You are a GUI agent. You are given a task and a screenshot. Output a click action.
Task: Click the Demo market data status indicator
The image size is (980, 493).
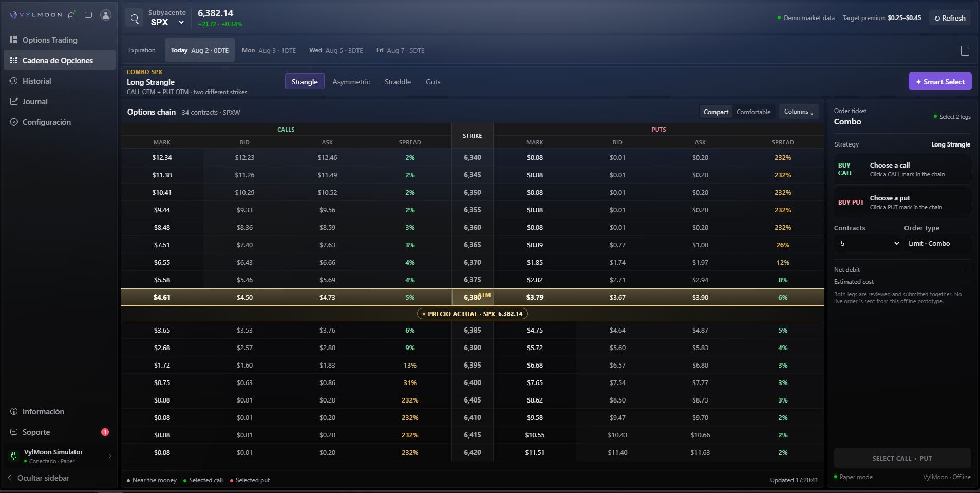coord(806,18)
